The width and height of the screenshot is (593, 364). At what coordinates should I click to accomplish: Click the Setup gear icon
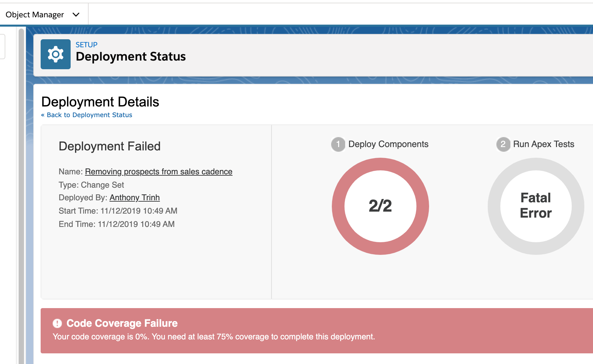pyautogui.click(x=56, y=54)
